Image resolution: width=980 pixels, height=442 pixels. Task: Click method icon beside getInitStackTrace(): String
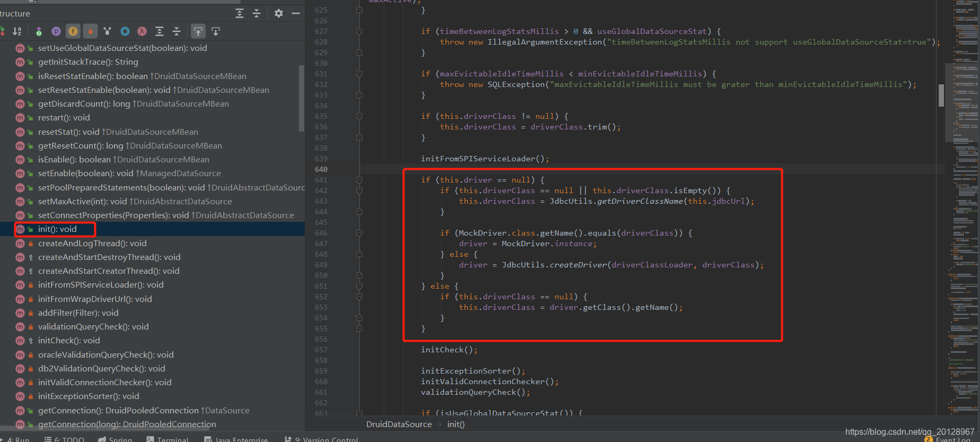(20, 62)
